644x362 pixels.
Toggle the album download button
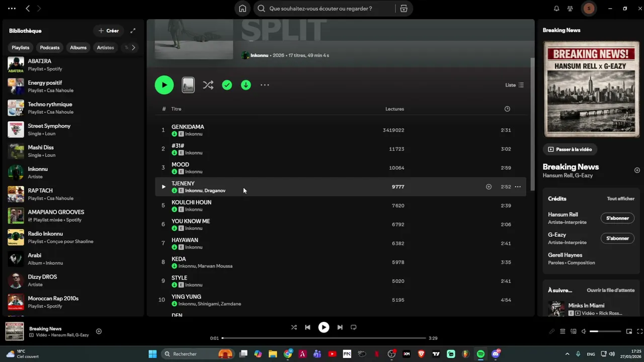point(246,85)
